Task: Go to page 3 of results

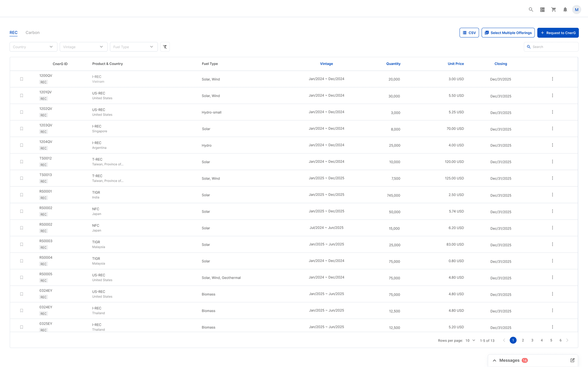Action: click(x=532, y=340)
